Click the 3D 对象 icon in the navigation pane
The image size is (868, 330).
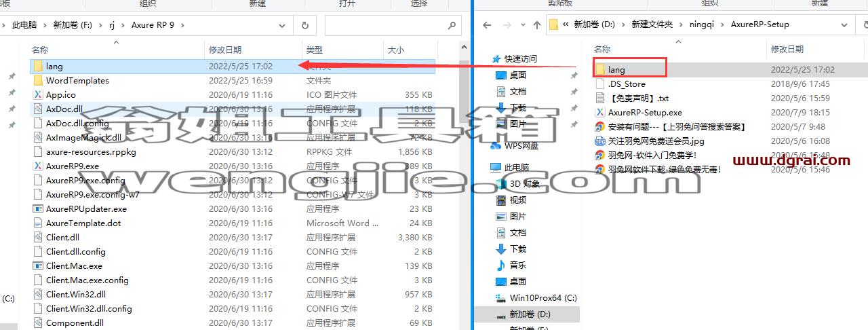501,184
